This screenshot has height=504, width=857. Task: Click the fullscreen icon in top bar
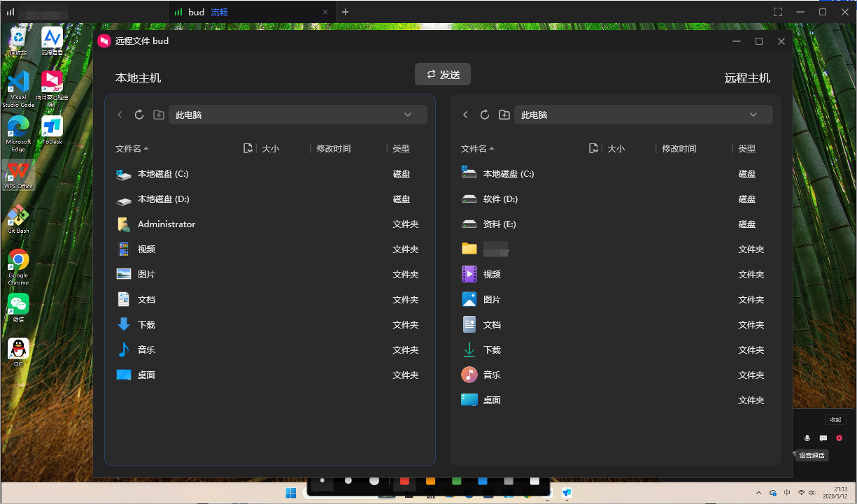[x=778, y=12]
